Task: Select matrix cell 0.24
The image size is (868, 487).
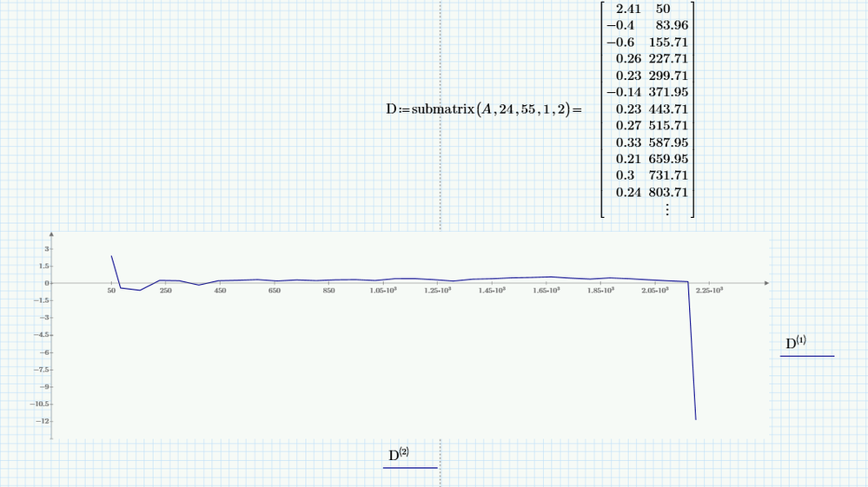Action: [x=627, y=193]
